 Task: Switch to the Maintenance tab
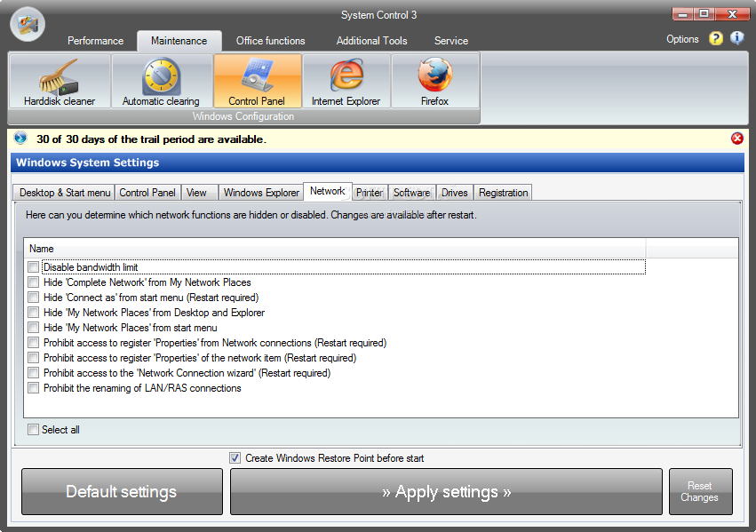pos(179,41)
